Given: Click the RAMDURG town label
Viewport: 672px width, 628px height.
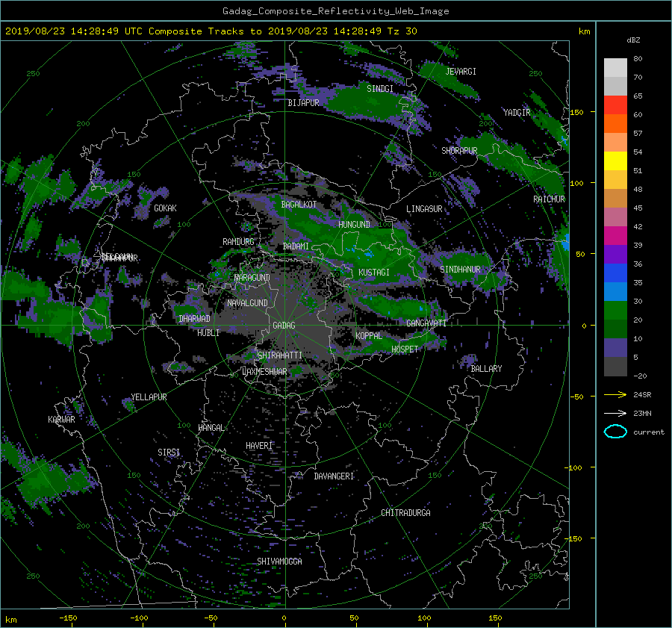Looking at the screenshot, I should tap(238, 242).
